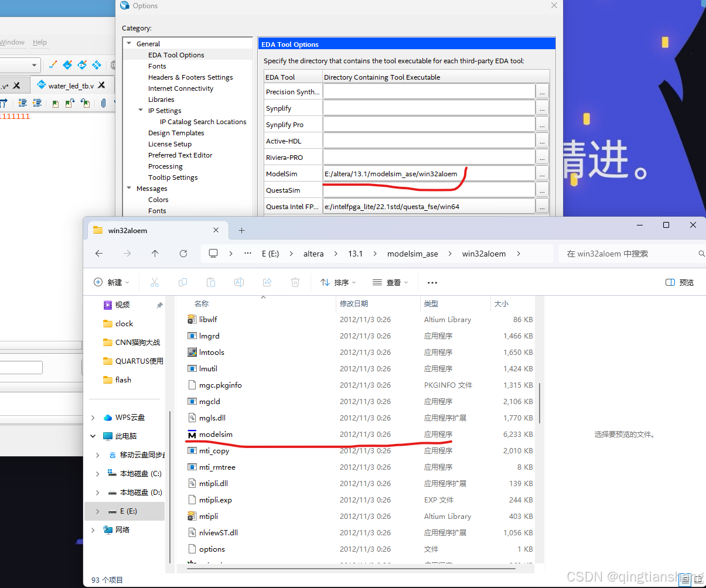Go back in File Explorer
Image resolution: width=706 pixels, height=588 pixels.
point(99,254)
